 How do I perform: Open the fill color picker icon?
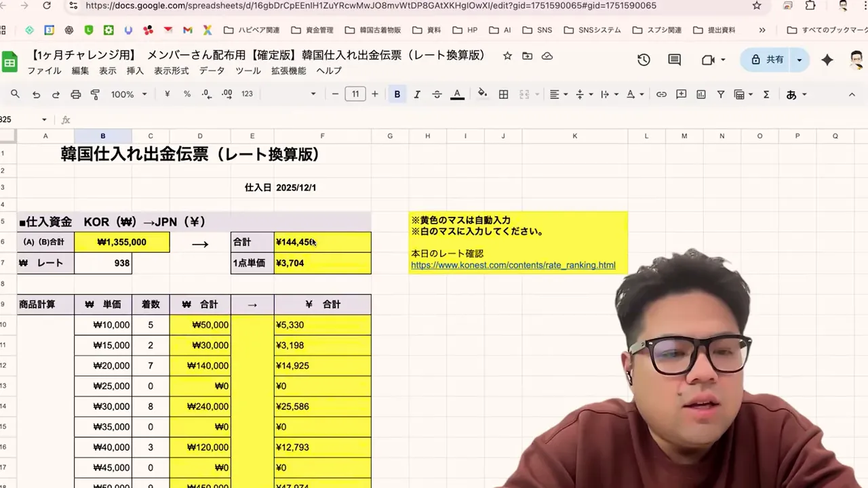tap(482, 94)
